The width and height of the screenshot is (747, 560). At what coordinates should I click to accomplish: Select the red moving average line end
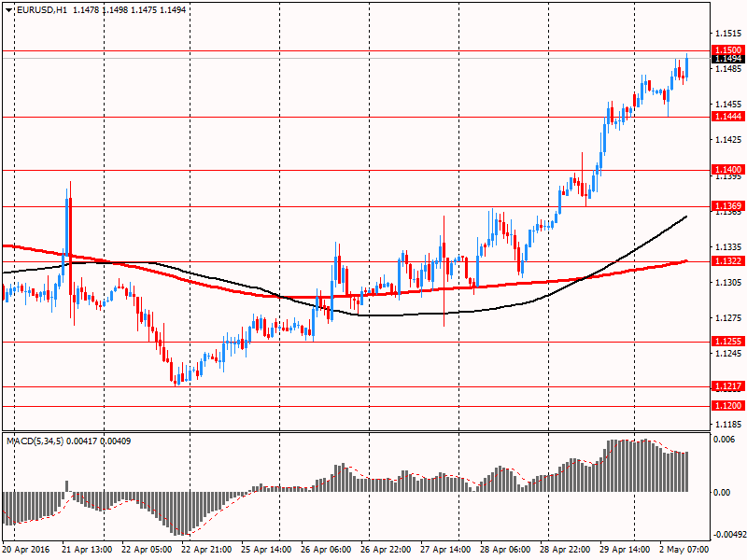click(x=685, y=261)
